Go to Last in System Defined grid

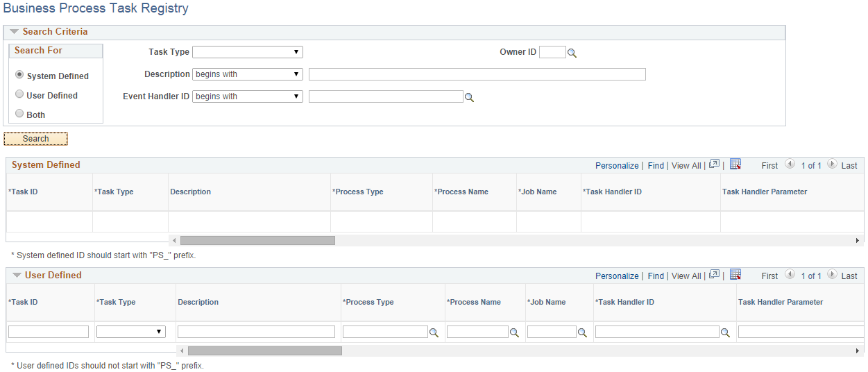pos(849,166)
